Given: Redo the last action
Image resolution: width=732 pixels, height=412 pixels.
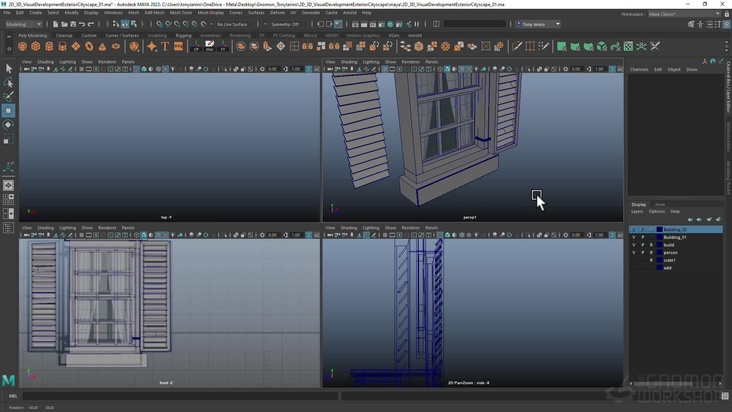Looking at the screenshot, I should (91, 24).
